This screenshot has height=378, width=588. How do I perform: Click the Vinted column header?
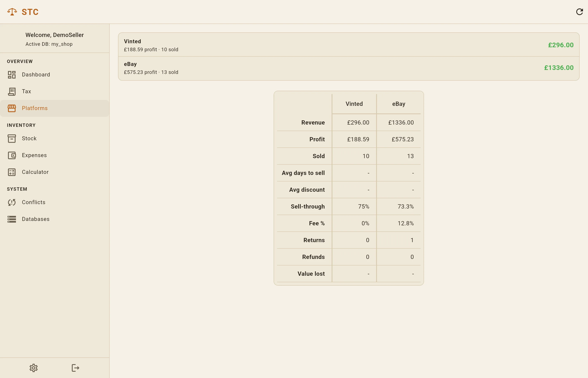[x=354, y=104]
